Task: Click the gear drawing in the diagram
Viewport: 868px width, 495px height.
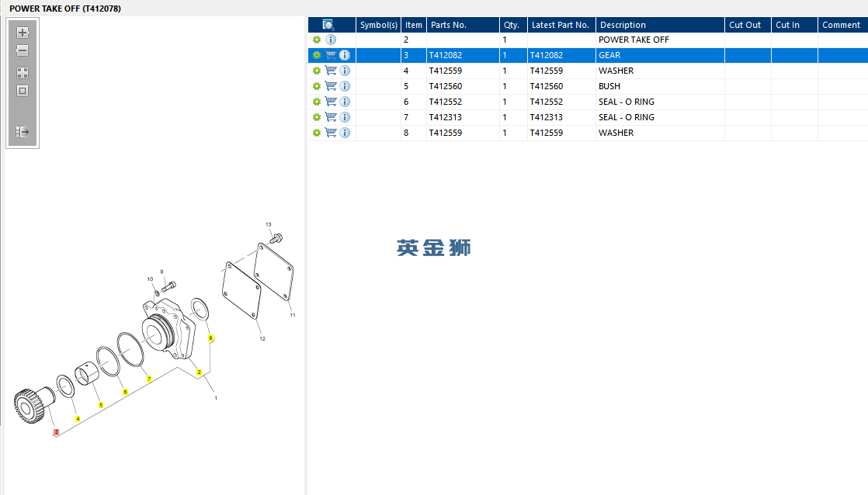Action: tap(33, 405)
